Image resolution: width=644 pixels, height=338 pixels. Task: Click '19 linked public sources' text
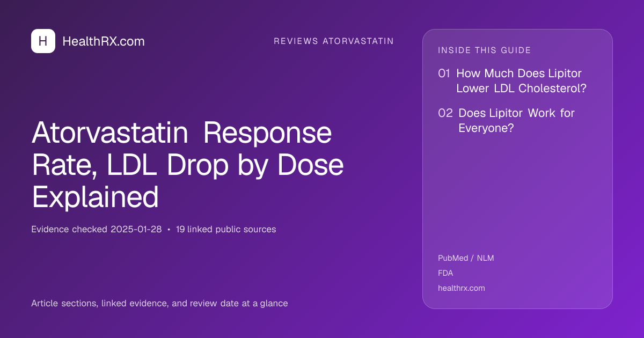tap(226, 230)
